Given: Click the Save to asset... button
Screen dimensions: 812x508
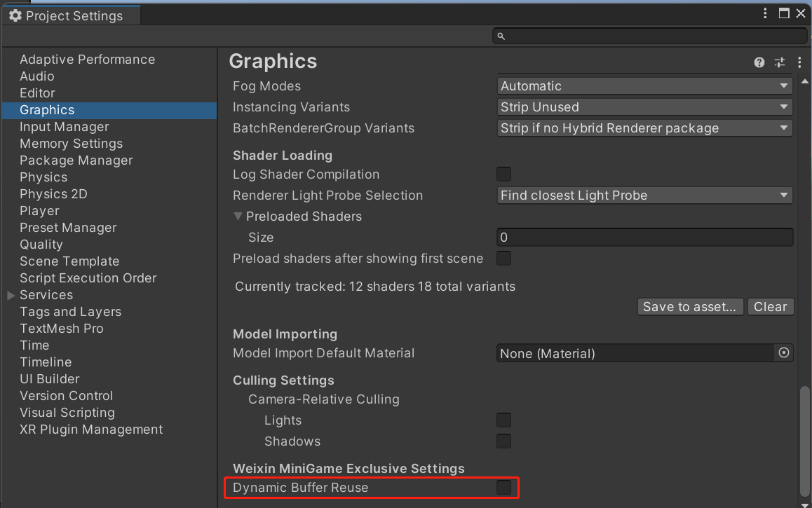Looking at the screenshot, I should click(691, 307).
